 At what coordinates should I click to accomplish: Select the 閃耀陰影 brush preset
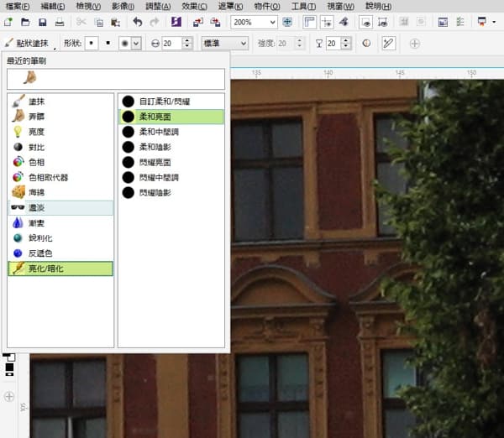click(158, 192)
